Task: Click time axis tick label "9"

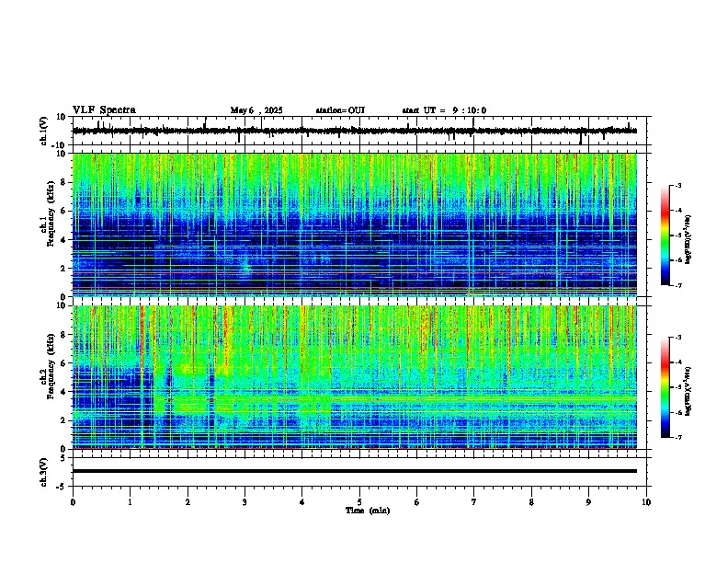Action: (x=588, y=502)
